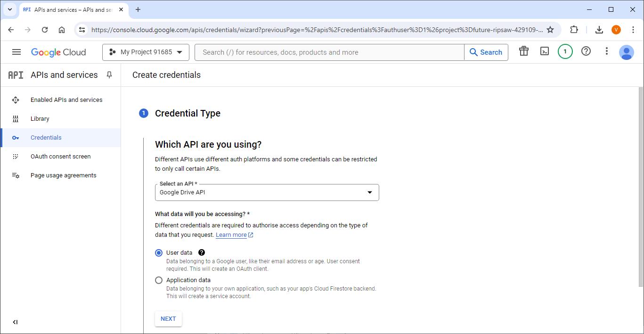
Task: Click 'APIs and services' sidebar title
Action: 64,75
